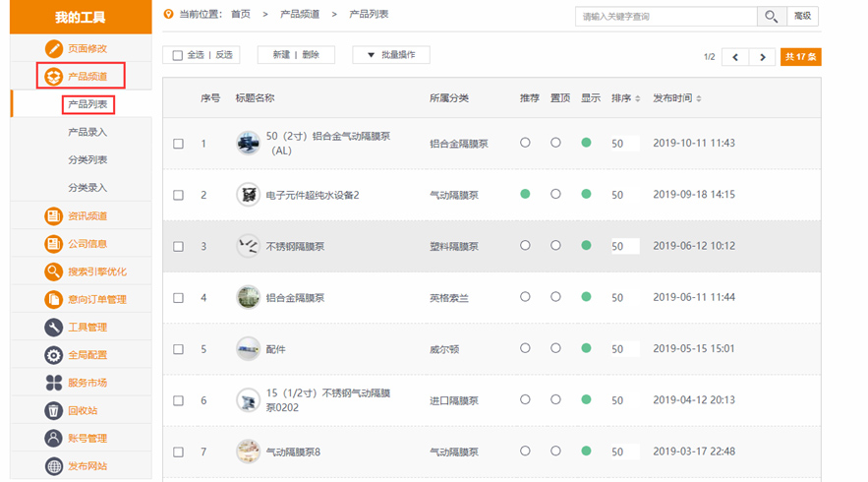Viewport: 868px width, 482px height.
Task: Toggle 推荐 for 电子元件超纯水设备2
Action: click(525, 194)
